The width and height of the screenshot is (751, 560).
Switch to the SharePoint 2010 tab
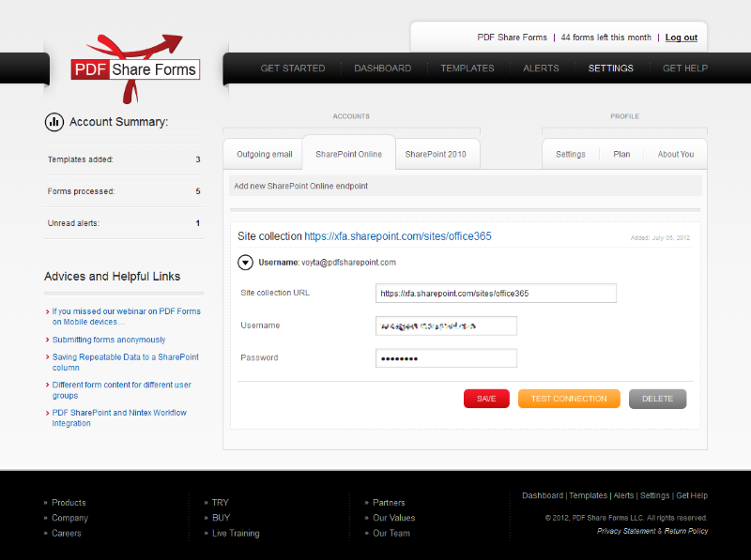coord(436,154)
